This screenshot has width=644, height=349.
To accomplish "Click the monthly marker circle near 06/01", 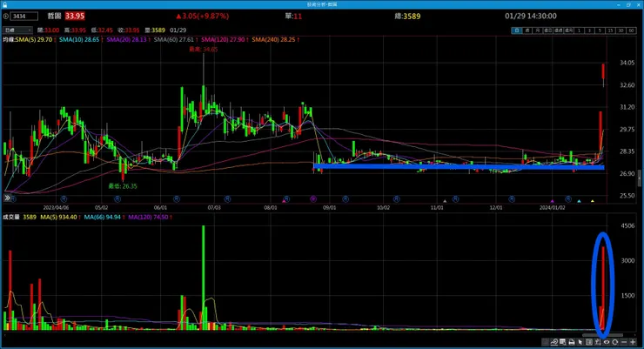I will coord(176,199).
